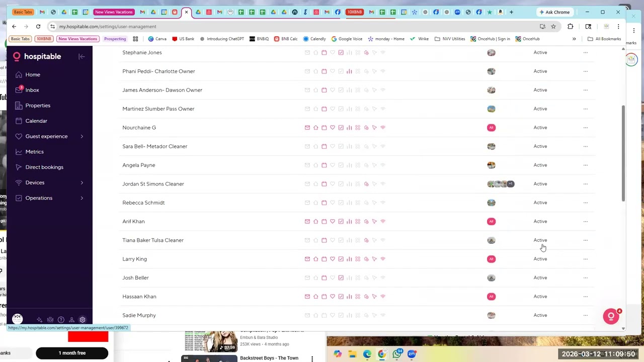Open user Sara Bell- Metador Cleaner
The image size is (644, 362).
pos(154,146)
